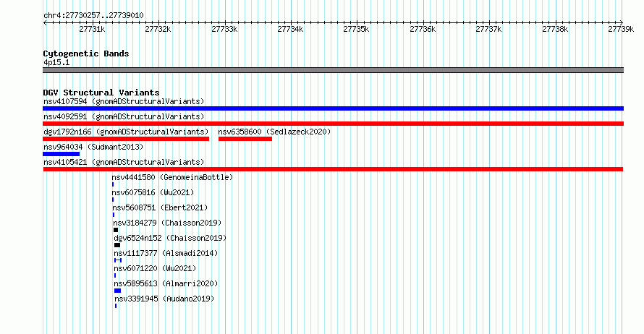Click ruler position 27734k
Viewport: 644px width, 334px height.
tap(290, 29)
